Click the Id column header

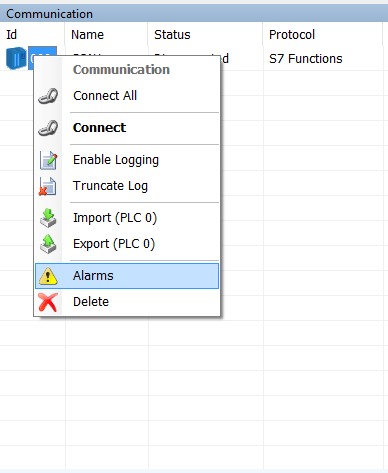(32, 35)
